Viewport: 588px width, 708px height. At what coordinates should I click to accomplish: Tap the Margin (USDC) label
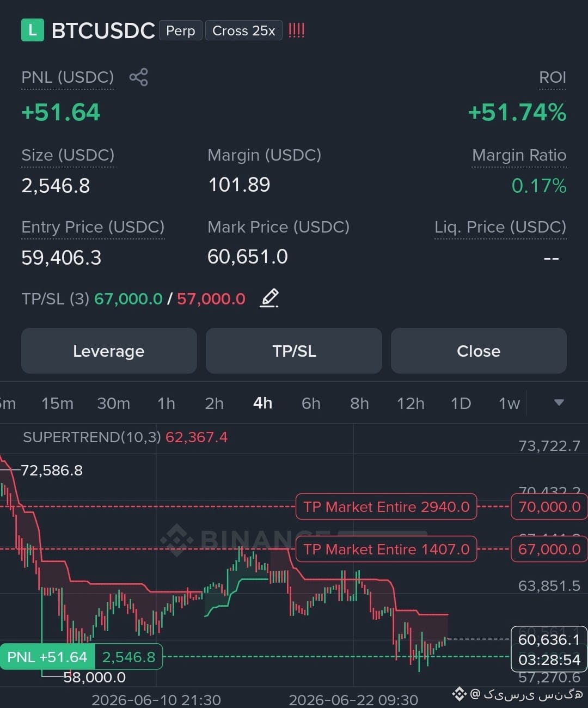click(265, 155)
